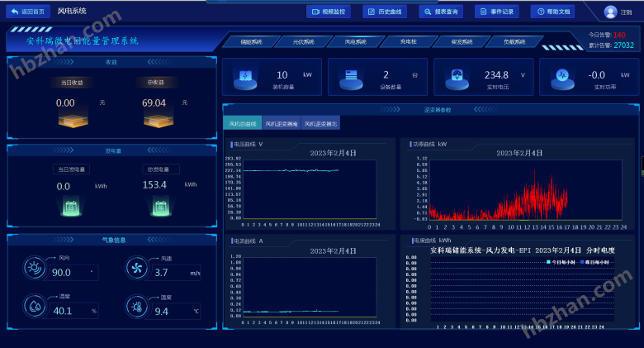
Task: Open 视频监控 video monitoring
Action: [329, 12]
